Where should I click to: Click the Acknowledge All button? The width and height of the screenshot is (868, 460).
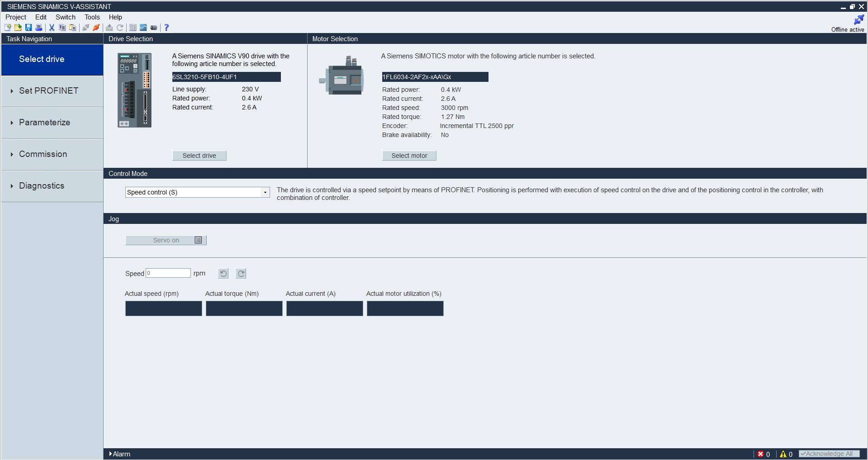829,454
